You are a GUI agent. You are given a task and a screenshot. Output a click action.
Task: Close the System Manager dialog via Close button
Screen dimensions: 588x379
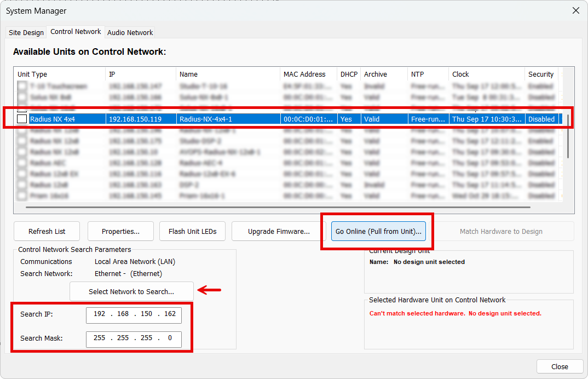pyautogui.click(x=560, y=366)
